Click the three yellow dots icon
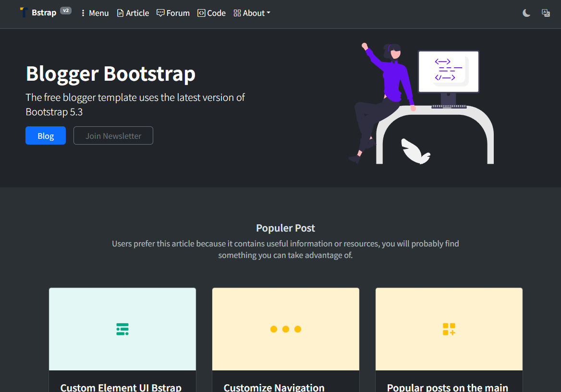The width and height of the screenshot is (561, 392). (285, 329)
